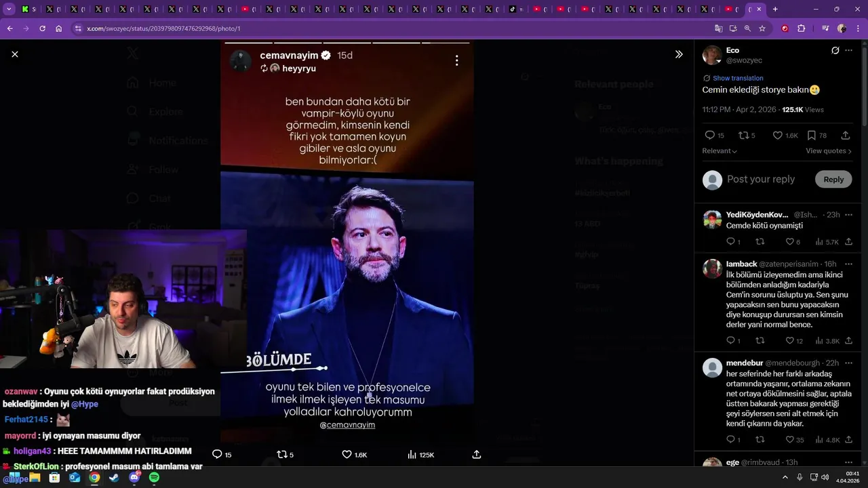This screenshot has width=868, height=488.
Task: Open Chrome profile avatar
Action: [x=842, y=28]
